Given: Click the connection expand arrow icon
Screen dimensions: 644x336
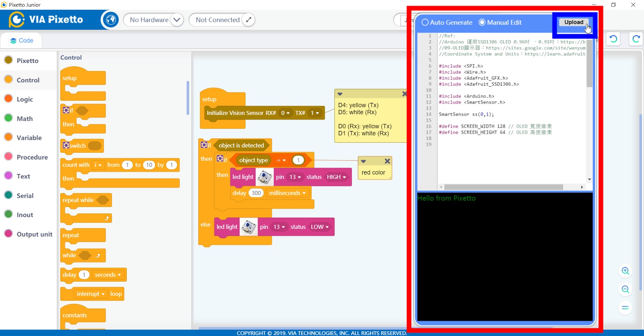Looking at the screenshot, I should tap(249, 20).
